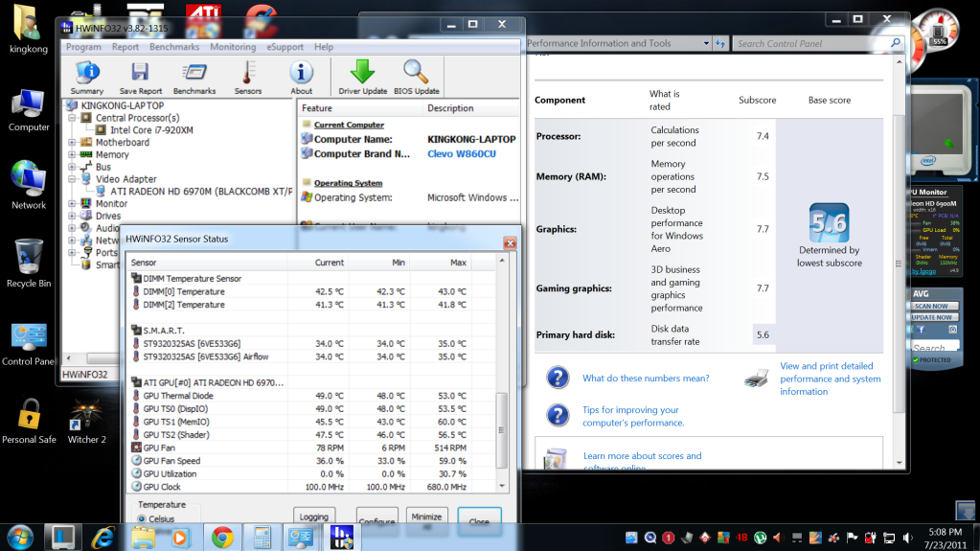Open the Network desktop icon

point(28,185)
